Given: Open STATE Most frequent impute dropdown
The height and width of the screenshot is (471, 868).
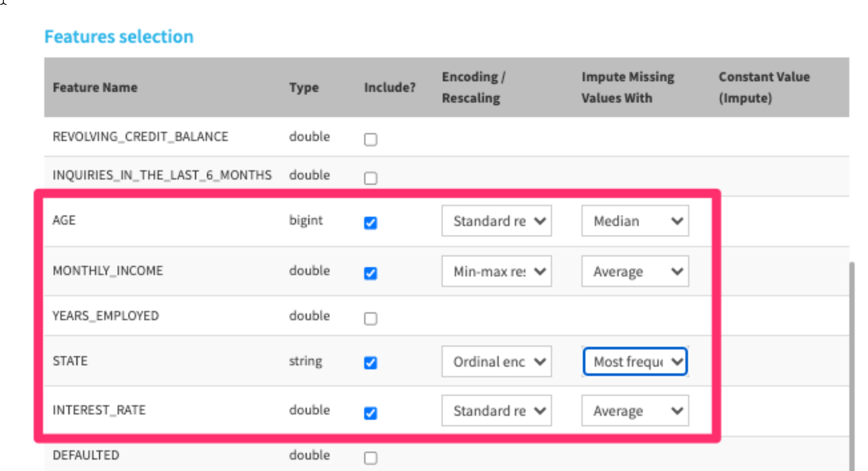Looking at the screenshot, I should coord(635,361).
